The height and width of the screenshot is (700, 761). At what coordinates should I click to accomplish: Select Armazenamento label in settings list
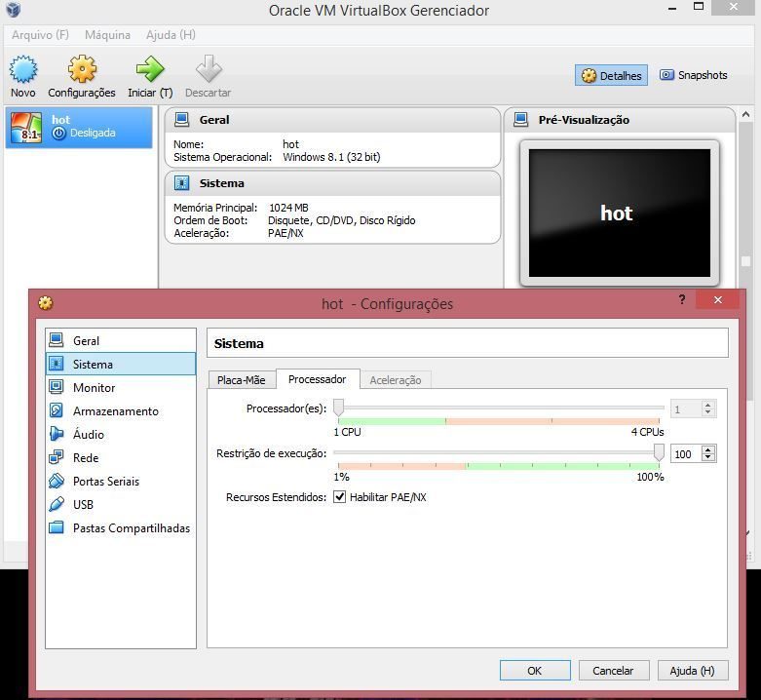(116, 411)
